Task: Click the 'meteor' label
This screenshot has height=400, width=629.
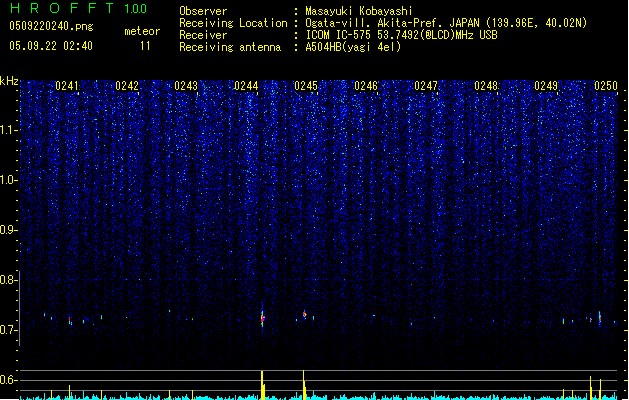Action: [x=142, y=31]
